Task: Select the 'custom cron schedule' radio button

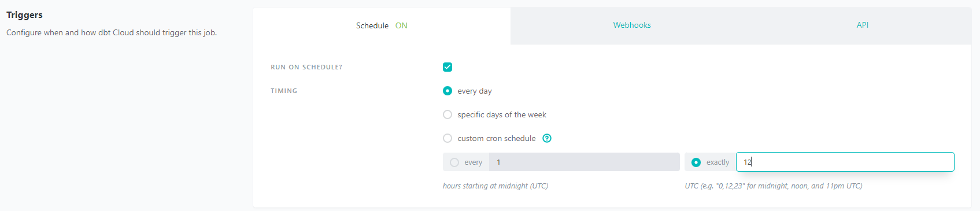Action: pyautogui.click(x=448, y=138)
